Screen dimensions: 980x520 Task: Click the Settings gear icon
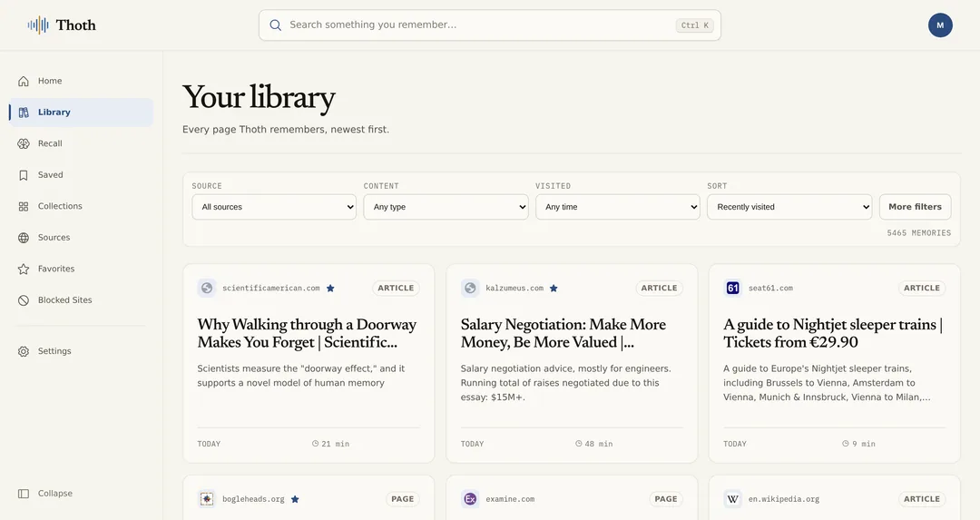(24, 351)
